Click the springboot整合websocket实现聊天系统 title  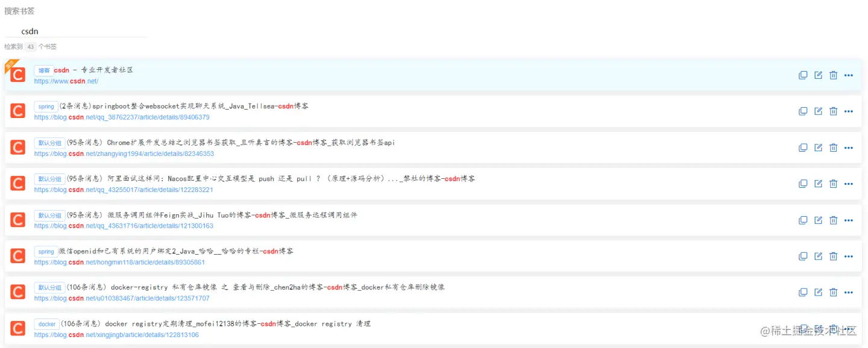point(184,106)
